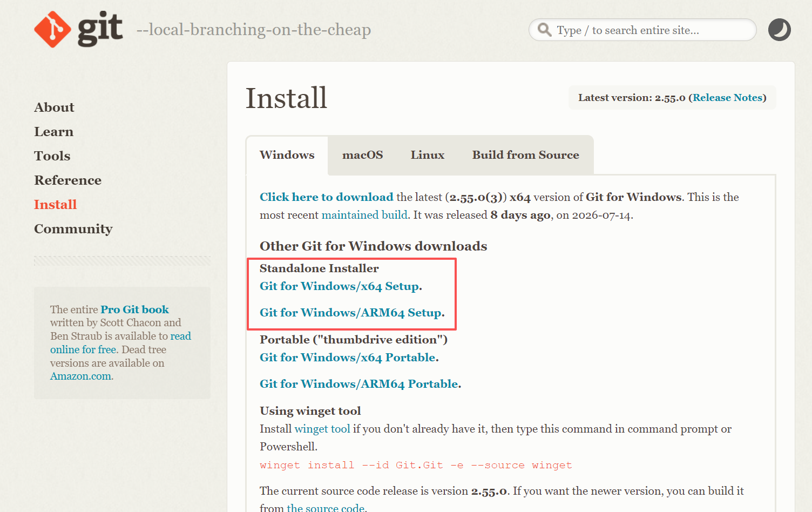
Task: Click the magnifying glass search icon
Action: [x=545, y=30]
